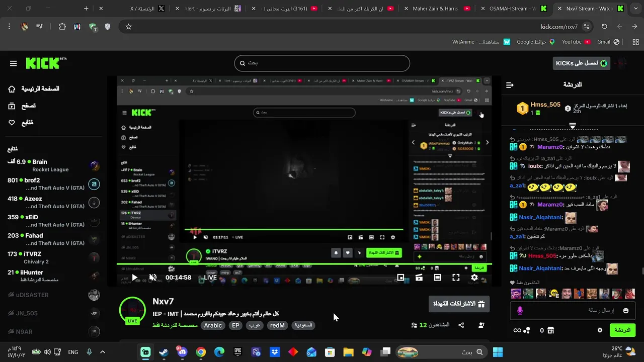Select the Arabic tag
Viewport: 644px width, 362px height.
[x=213, y=325]
